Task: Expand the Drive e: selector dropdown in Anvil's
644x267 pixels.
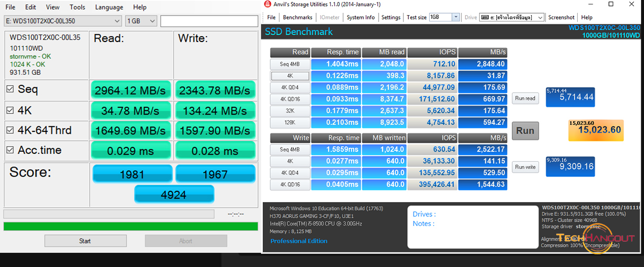Action: [x=540, y=17]
